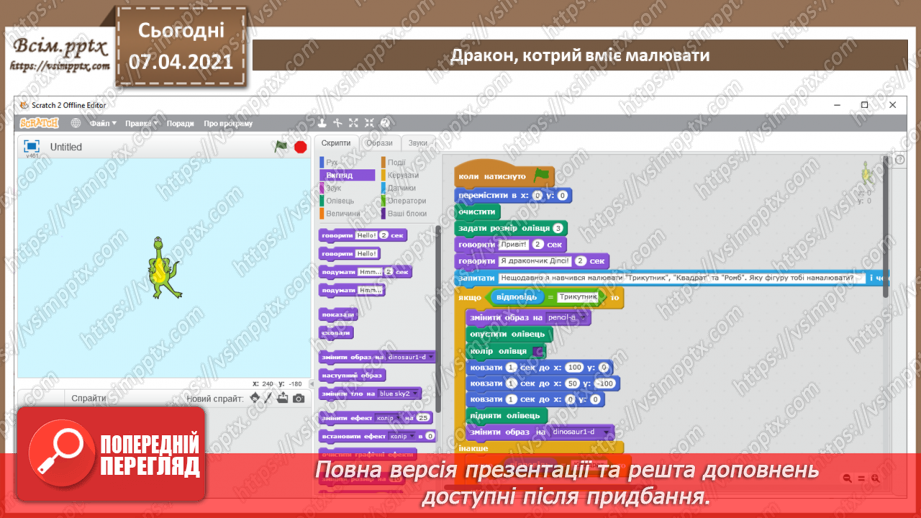Click the scripts area vertical scrollbar

pos(886,226)
